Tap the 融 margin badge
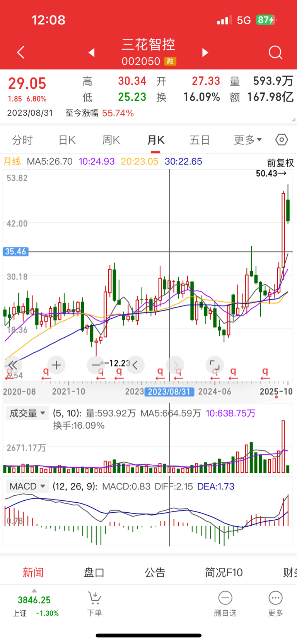 [x=170, y=61]
